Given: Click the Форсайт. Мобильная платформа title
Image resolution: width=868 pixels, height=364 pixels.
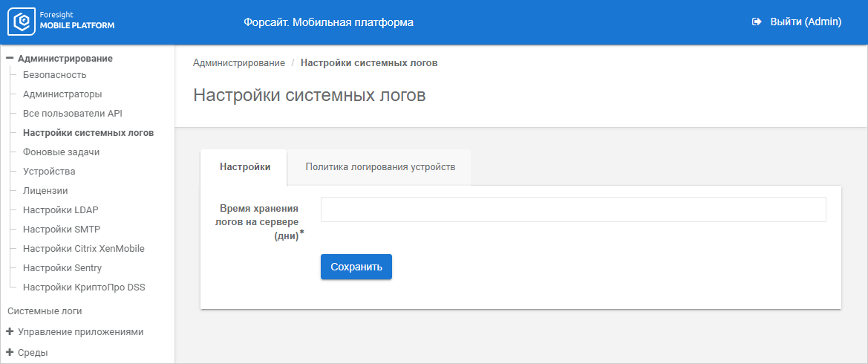Looking at the screenshot, I should point(328,22).
